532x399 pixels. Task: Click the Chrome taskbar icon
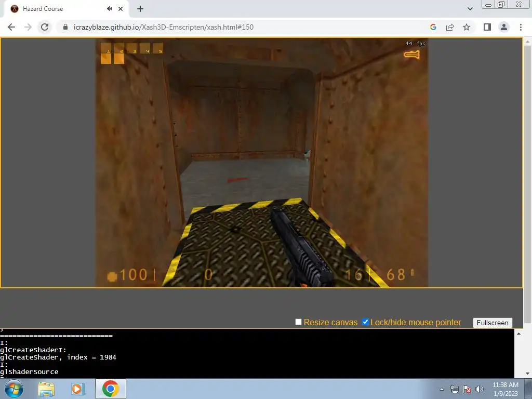tap(110, 389)
